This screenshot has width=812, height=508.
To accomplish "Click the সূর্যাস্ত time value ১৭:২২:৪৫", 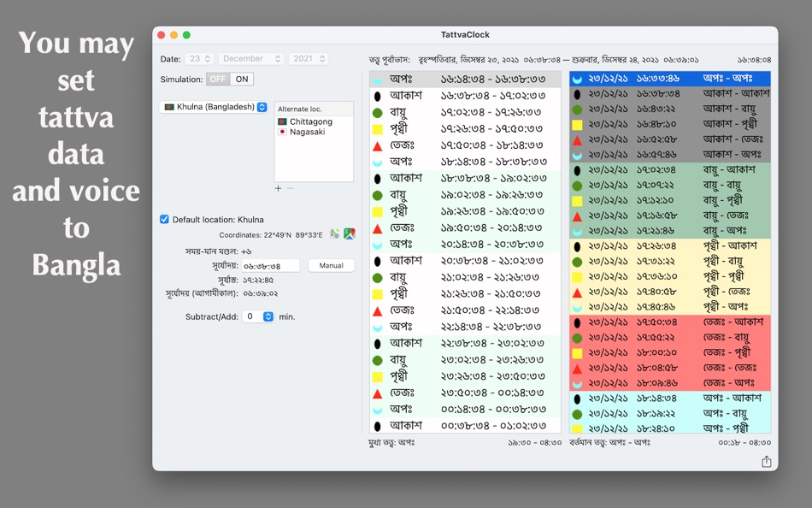I will (x=258, y=280).
